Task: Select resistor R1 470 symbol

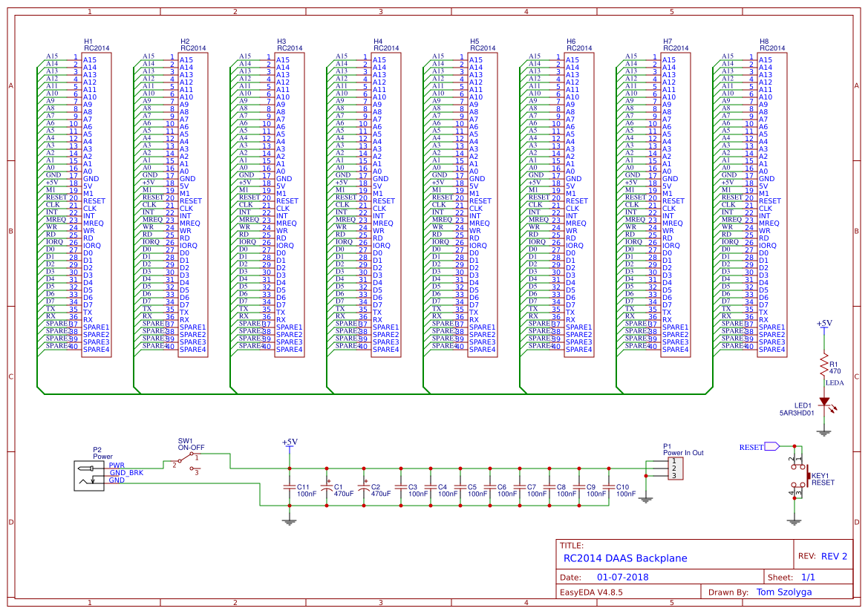Action: pyautogui.click(x=826, y=365)
